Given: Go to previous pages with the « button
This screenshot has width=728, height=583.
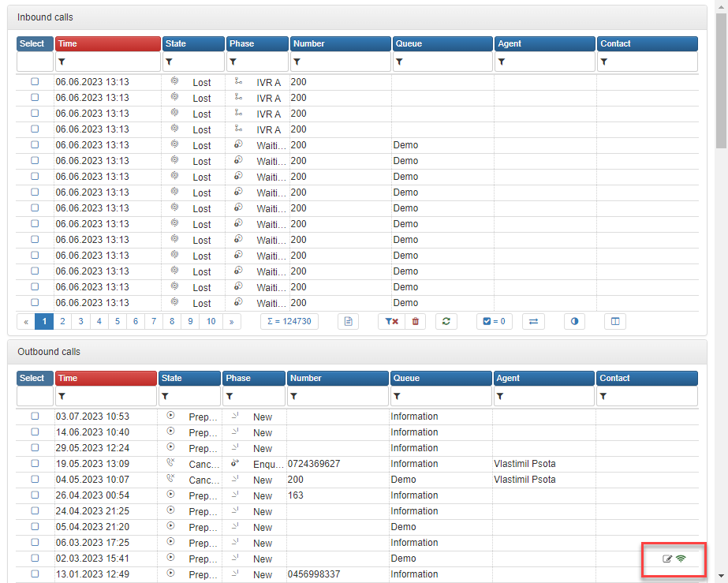Looking at the screenshot, I should [26, 321].
